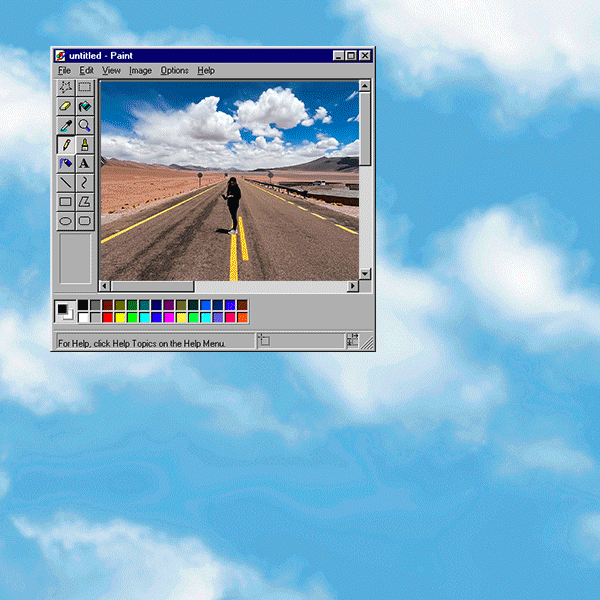The width and height of the screenshot is (600, 600).
Task: Select the Rectangle shape tool
Action: click(65, 202)
